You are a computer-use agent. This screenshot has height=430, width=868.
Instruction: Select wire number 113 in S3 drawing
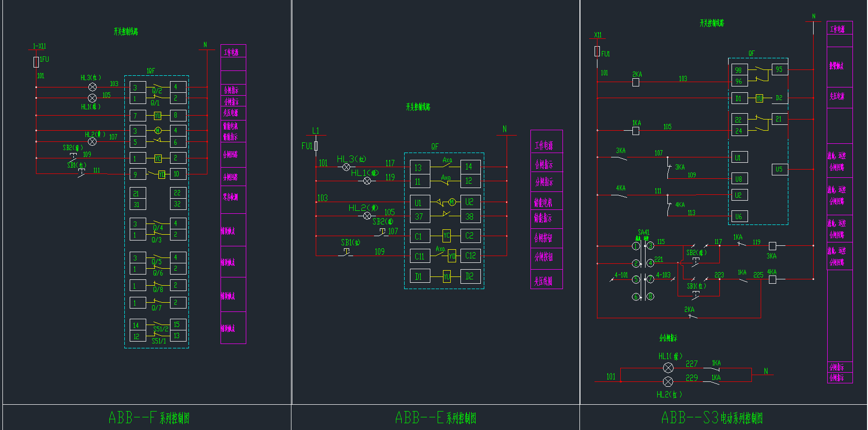point(692,212)
